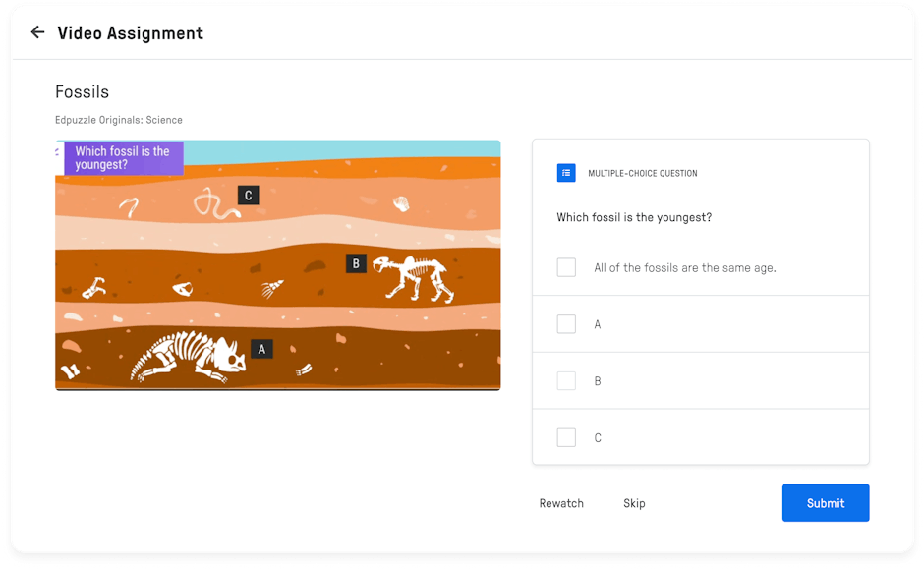924x569 pixels.
Task: Click the Rewatch link
Action: (561, 503)
